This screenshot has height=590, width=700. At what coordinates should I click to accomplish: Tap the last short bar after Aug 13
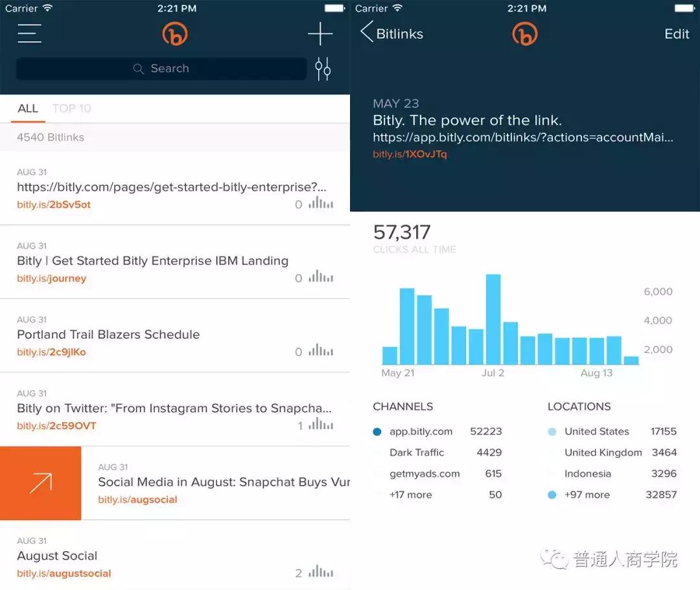(631, 360)
